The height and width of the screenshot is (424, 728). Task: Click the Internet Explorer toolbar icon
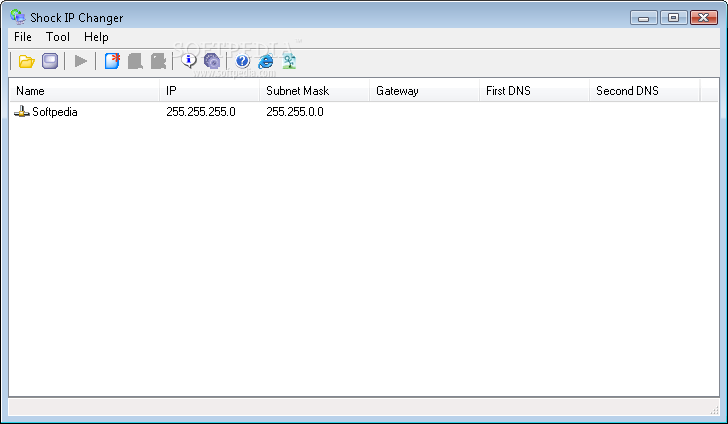pyautogui.click(x=266, y=61)
